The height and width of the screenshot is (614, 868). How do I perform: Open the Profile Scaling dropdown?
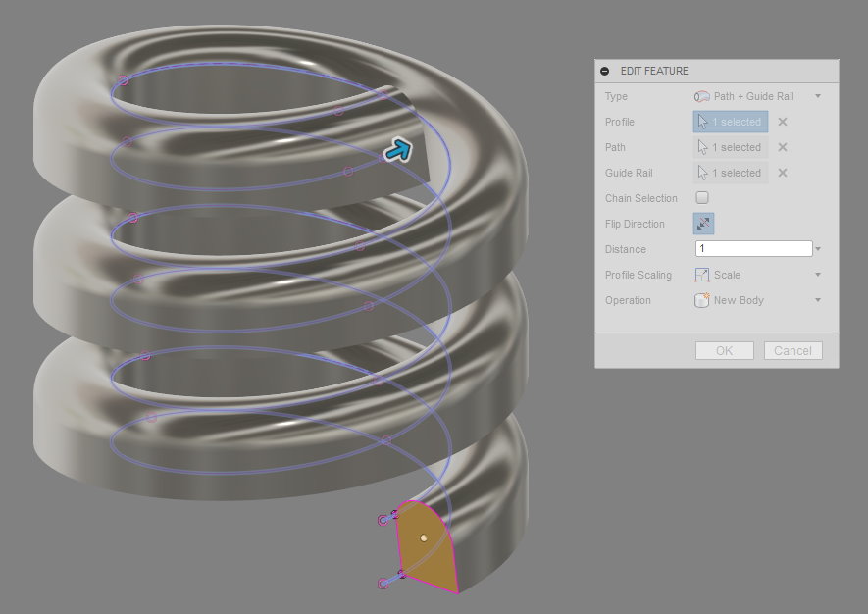click(817, 275)
